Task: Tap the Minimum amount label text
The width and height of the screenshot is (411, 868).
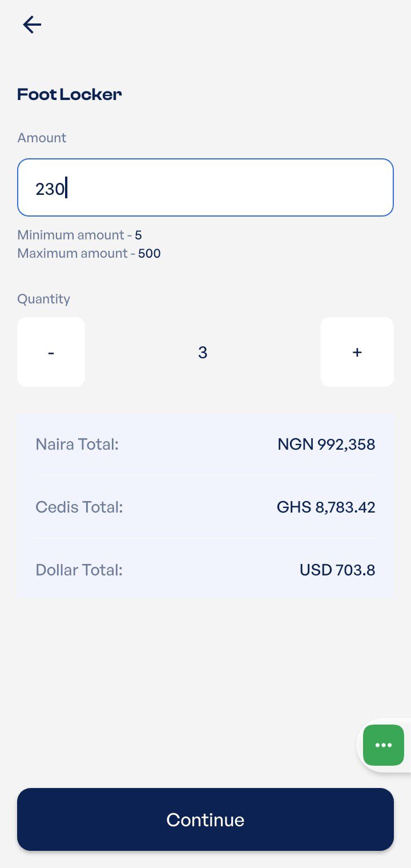Action: pyautogui.click(x=71, y=235)
